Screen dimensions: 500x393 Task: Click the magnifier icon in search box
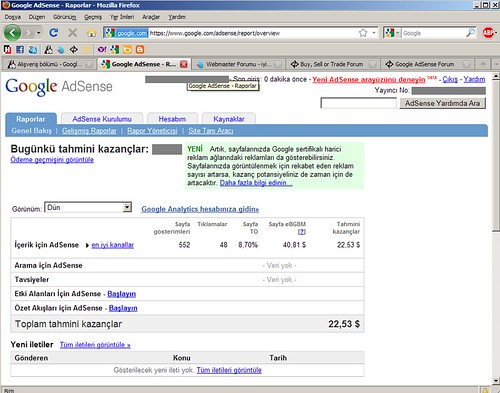(471, 33)
